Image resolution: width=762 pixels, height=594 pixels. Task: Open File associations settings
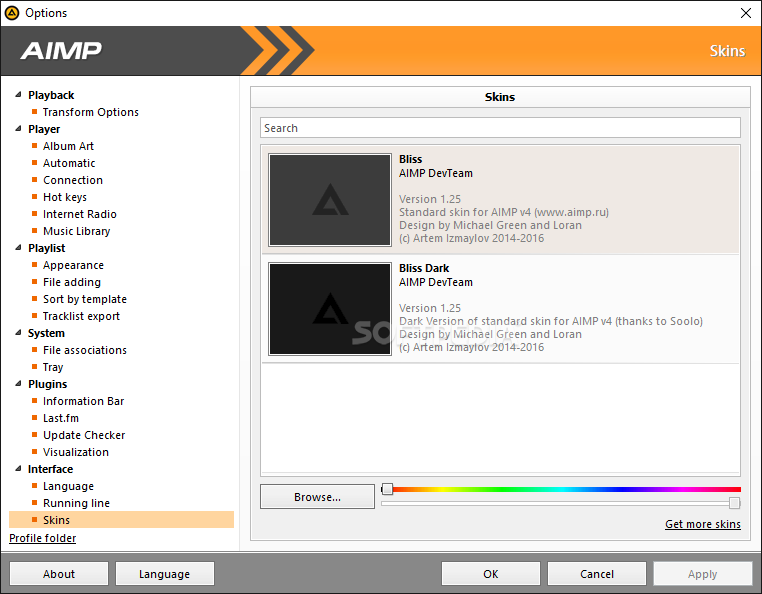point(85,350)
